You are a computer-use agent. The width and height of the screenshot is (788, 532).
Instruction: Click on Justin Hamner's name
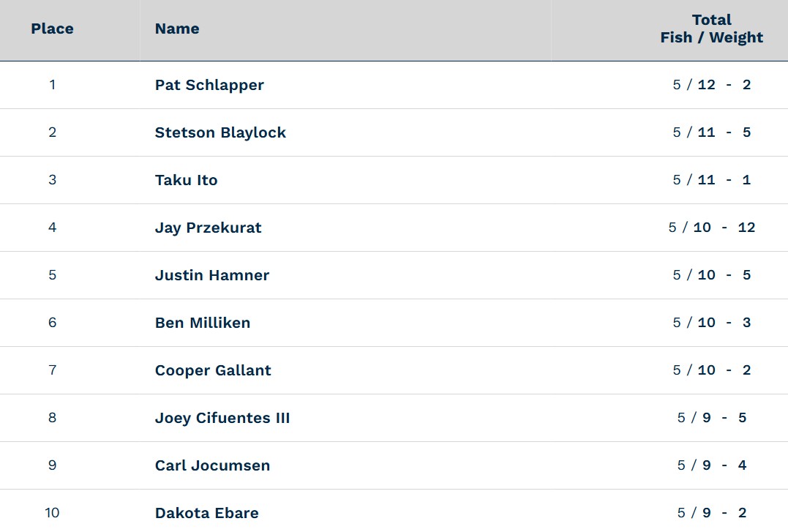click(212, 275)
